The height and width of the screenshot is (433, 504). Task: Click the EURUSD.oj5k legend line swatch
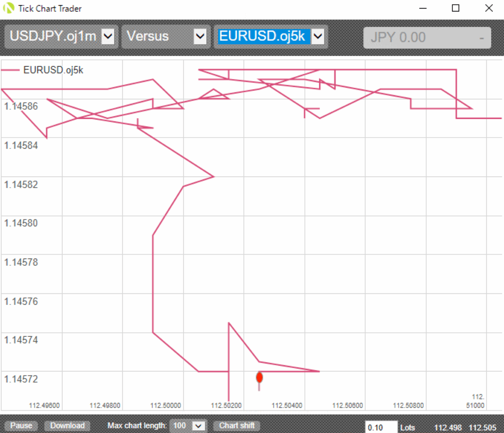(10, 70)
